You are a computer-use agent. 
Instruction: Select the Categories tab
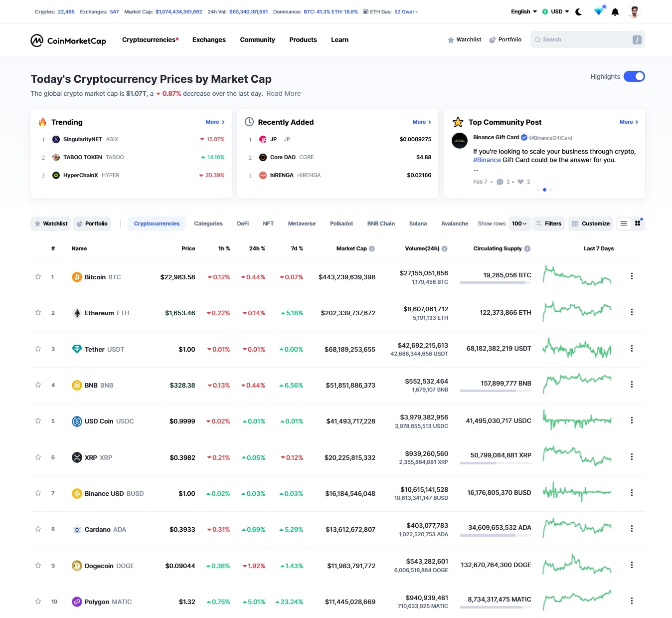208,223
